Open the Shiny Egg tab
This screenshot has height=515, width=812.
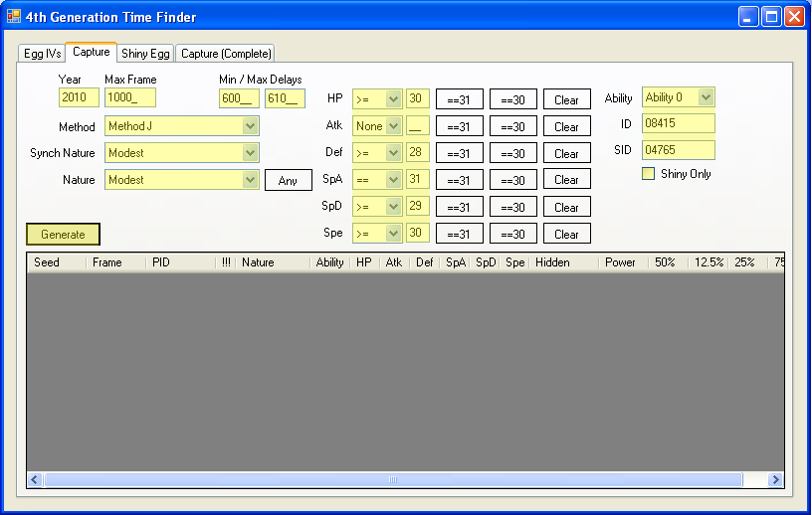145,54
